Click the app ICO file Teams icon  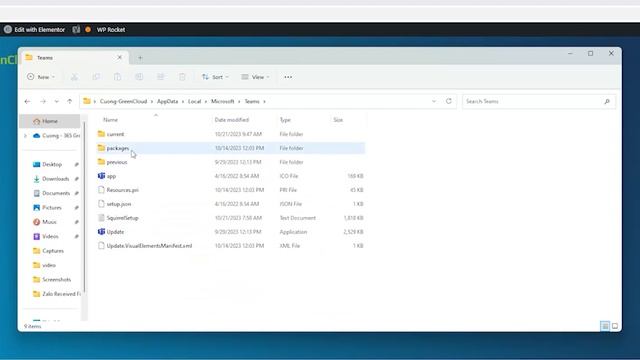(101, 176)
